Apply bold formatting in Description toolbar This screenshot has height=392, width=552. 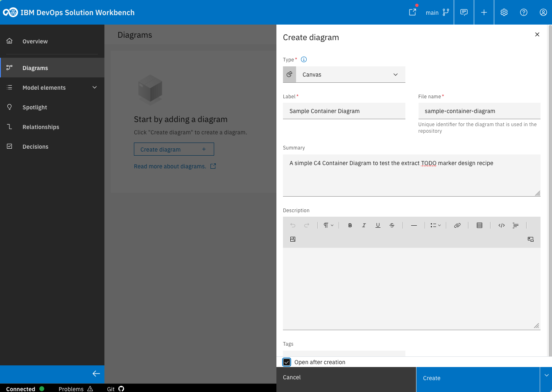click(x=350, y=225)
